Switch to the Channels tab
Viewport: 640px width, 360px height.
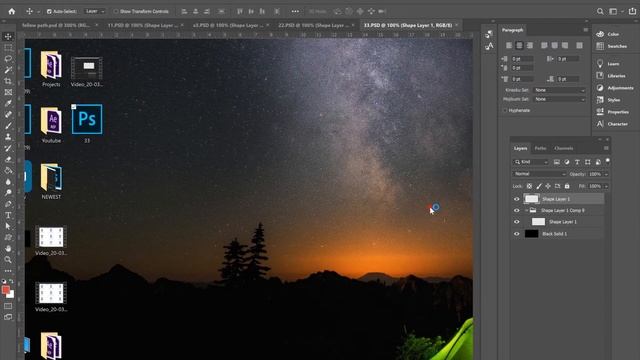564,148
